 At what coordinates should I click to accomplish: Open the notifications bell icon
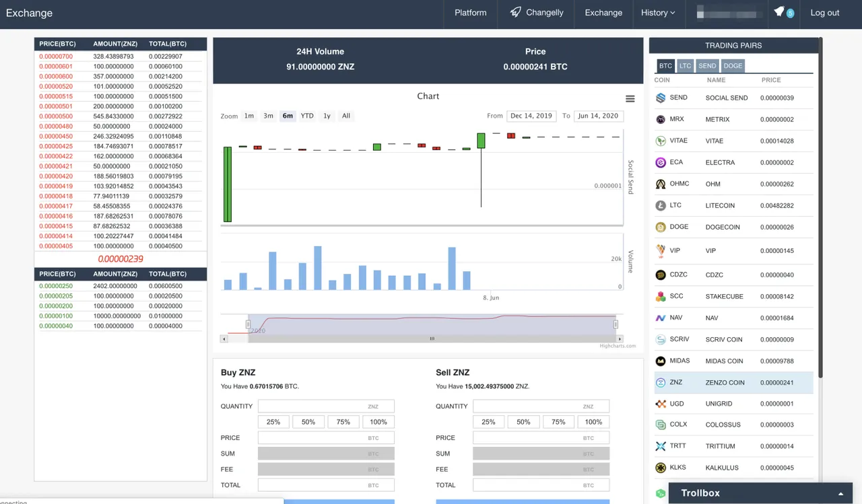779,12
